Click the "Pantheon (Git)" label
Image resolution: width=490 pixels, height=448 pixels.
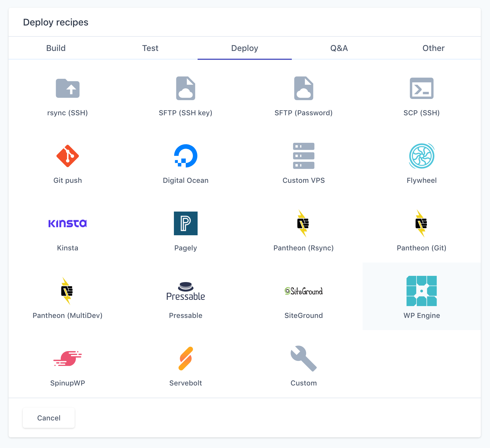pyautogui.click(x=422, y=248)
